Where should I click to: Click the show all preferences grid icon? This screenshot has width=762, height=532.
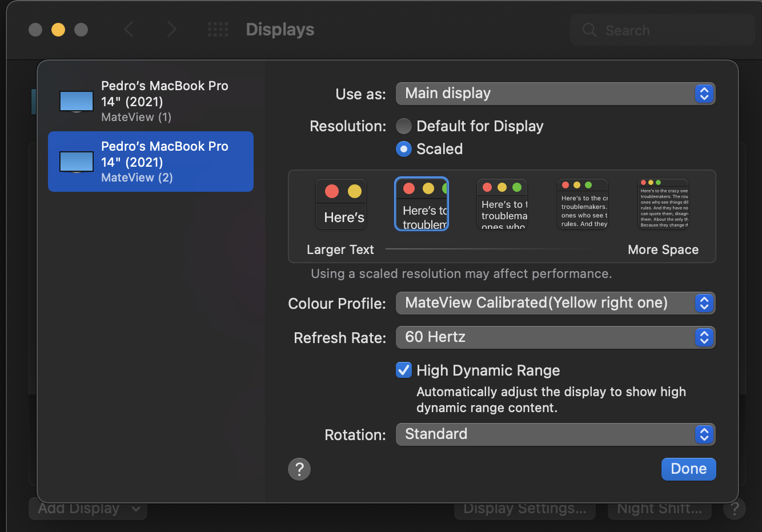click(x=218, y=30)
